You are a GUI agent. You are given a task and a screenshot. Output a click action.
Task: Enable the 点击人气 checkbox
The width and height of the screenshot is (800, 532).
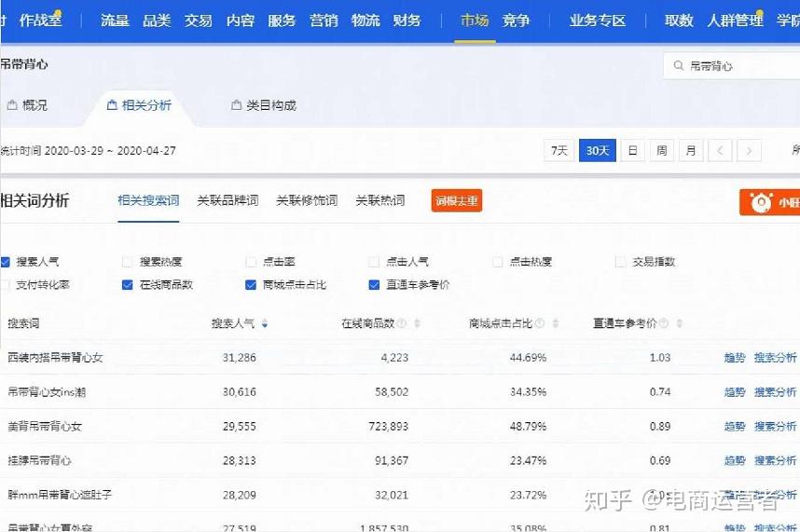(x=374, y=262)
